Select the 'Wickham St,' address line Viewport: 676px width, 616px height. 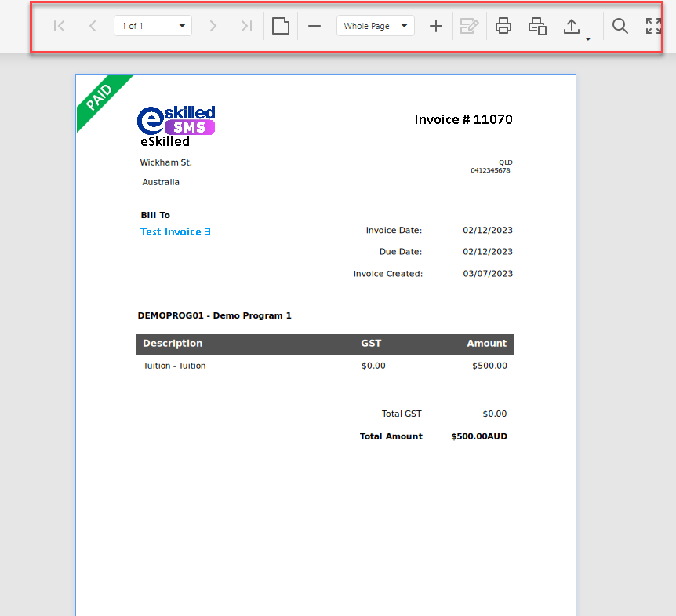click(166, 162)
